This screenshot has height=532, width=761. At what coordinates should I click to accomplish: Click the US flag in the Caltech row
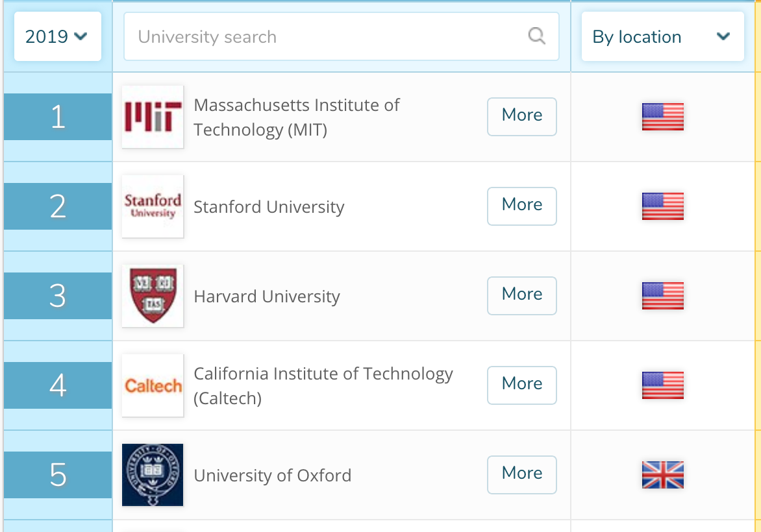tap(662, 385)
